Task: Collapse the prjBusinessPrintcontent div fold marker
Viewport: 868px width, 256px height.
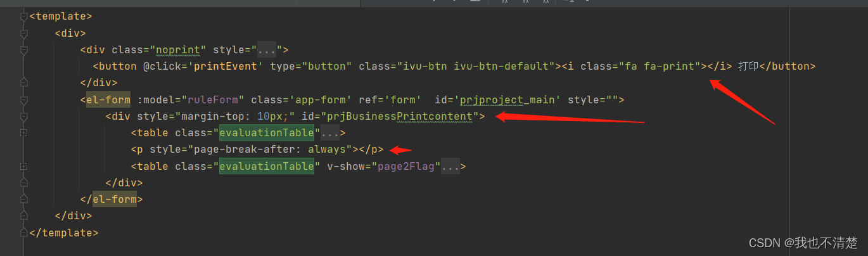Action: (24, 117)
